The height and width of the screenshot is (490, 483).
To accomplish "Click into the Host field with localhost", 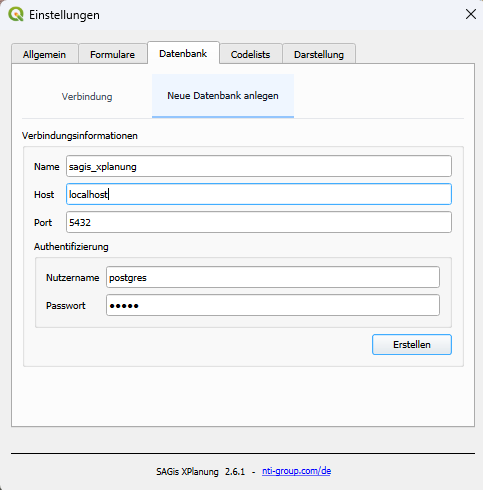I will point(259,194).
